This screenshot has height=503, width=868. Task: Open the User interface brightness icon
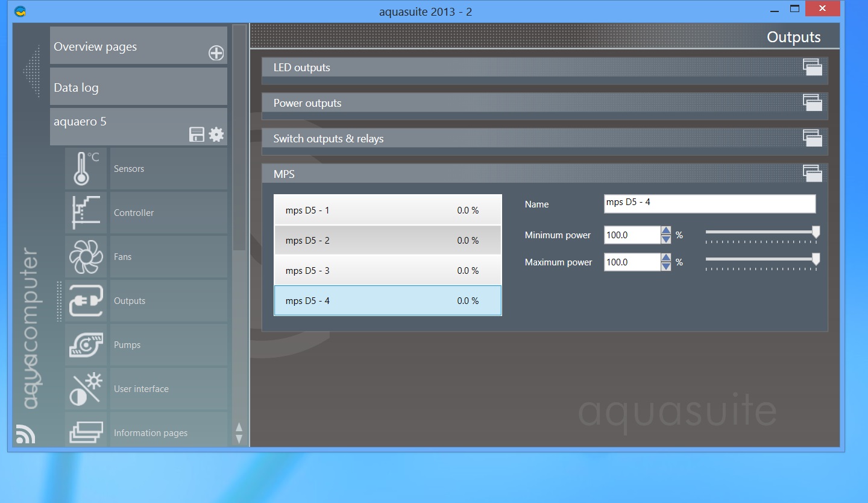(x=86, y=388)
